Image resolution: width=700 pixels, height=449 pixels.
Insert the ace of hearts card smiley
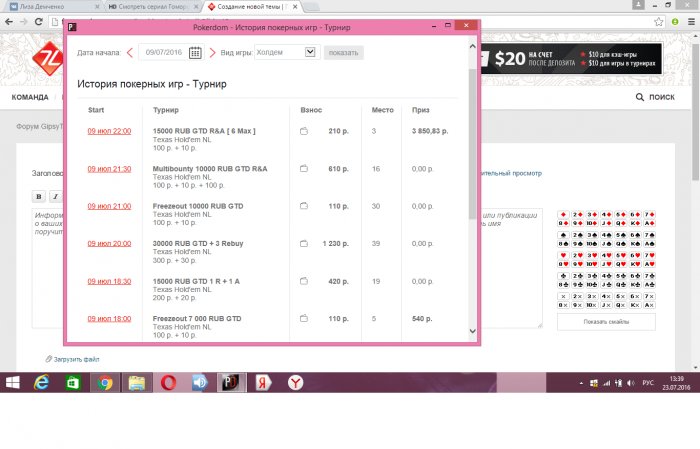(x=649, y=264)
